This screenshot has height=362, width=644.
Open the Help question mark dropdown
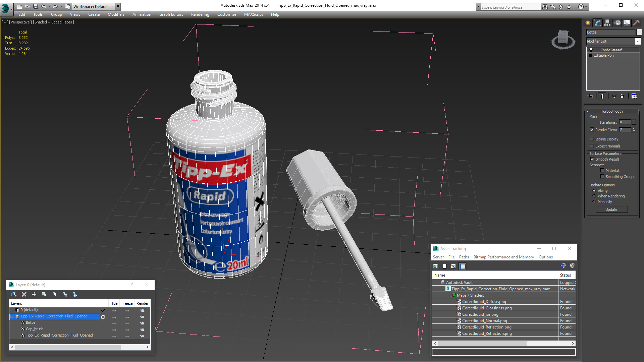click(586, 7)
